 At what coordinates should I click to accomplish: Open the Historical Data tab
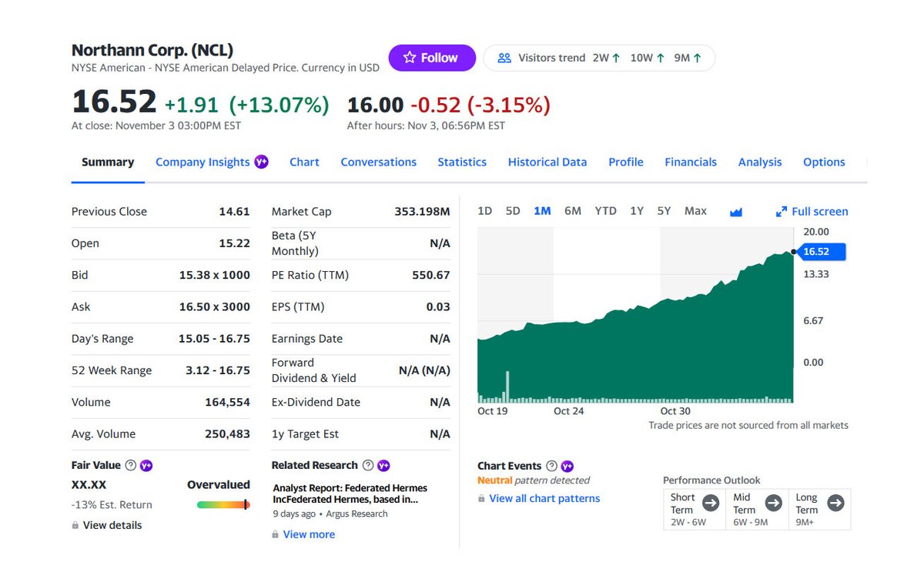[547, 162]
